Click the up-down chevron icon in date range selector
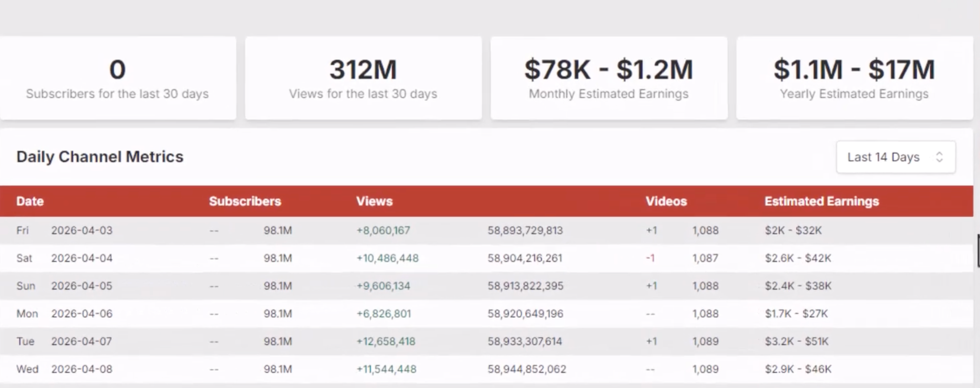This screenshot has width=980, height=388. [939, 157]
